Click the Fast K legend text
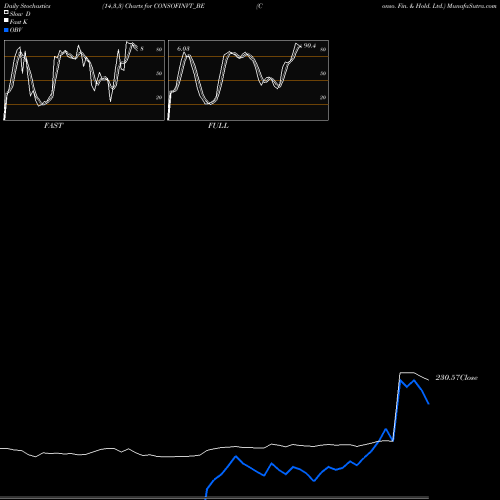 [19, 22]
